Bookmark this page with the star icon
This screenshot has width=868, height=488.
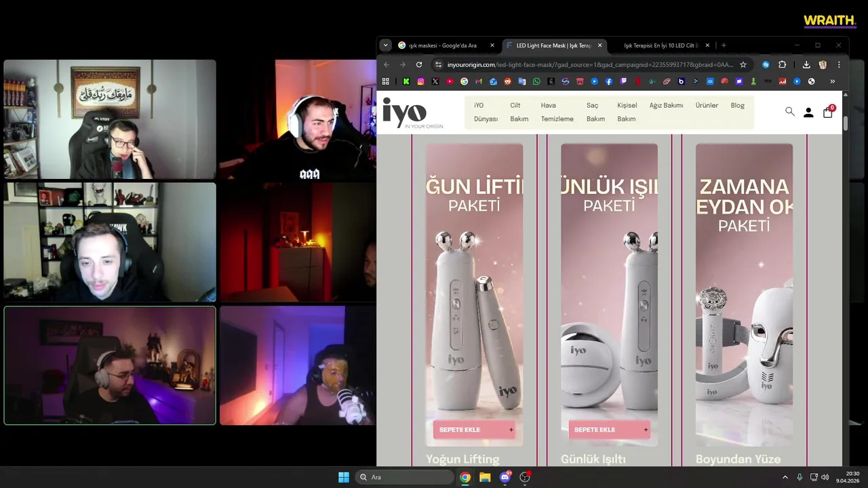[x=743, y=64]
